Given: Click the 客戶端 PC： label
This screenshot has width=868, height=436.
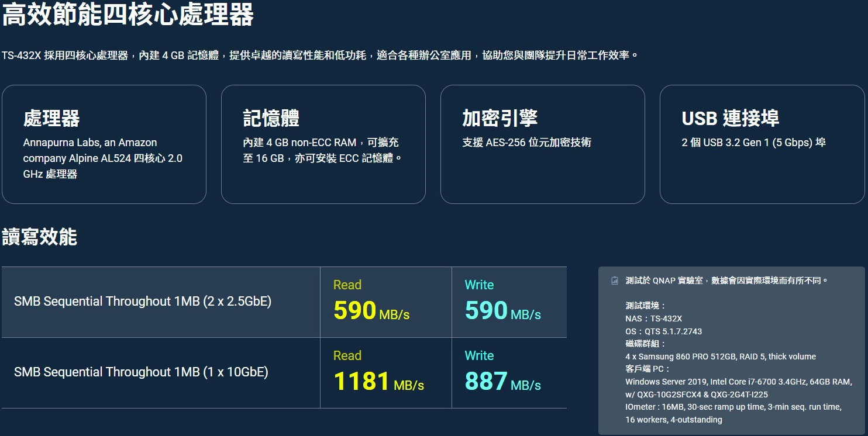Looking at the screenshot, I should coord(647,369).
